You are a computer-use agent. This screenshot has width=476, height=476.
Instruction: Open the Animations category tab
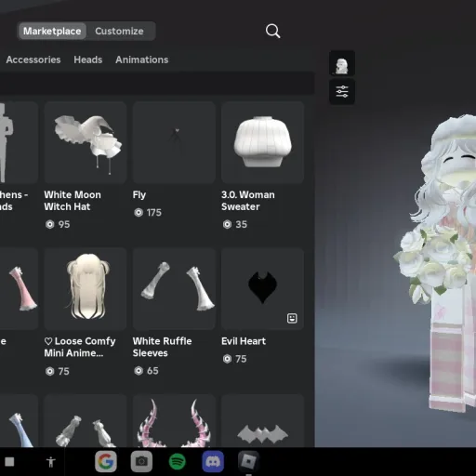click(142, 59)
